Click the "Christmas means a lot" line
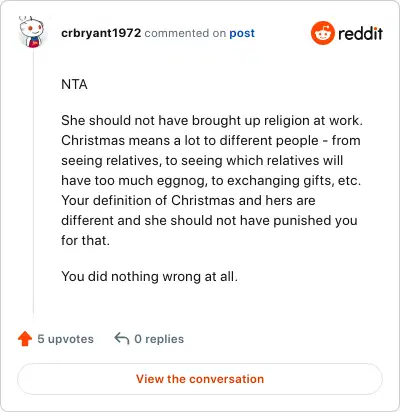The width and height of the screenshot is (400, 412). coord(211,140)
